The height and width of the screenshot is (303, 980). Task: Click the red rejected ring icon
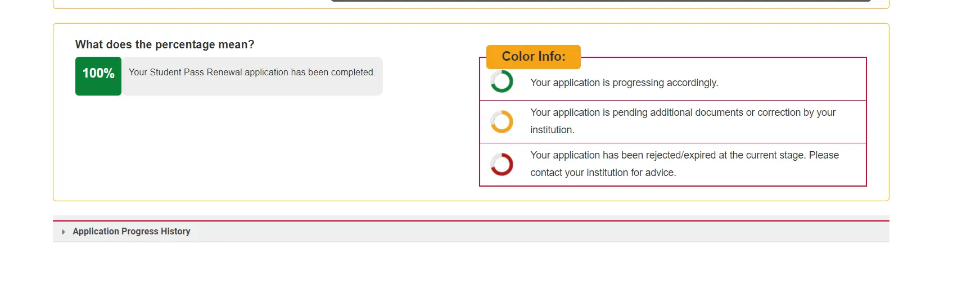(502, 164)
